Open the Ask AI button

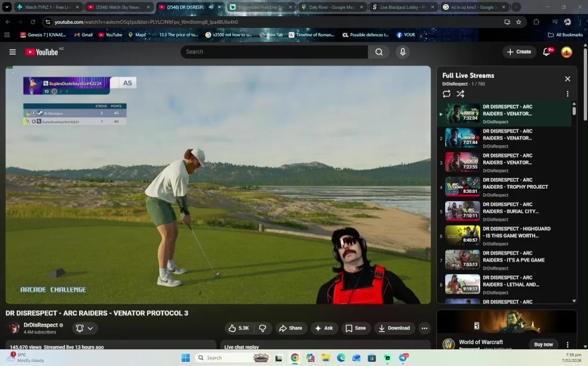pos(324,328)
